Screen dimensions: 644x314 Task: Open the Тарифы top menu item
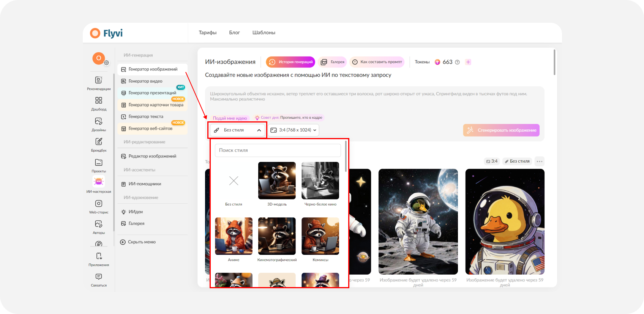point(208,33)
